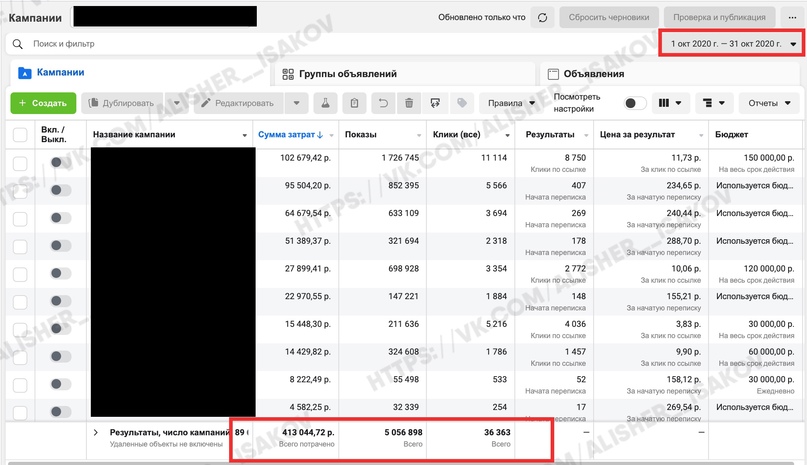Image resolution: width=807 pixels, height=465 pixels.
Task: Toggle campaign switch in 27 899,41 row
Action: pos(60,273)
